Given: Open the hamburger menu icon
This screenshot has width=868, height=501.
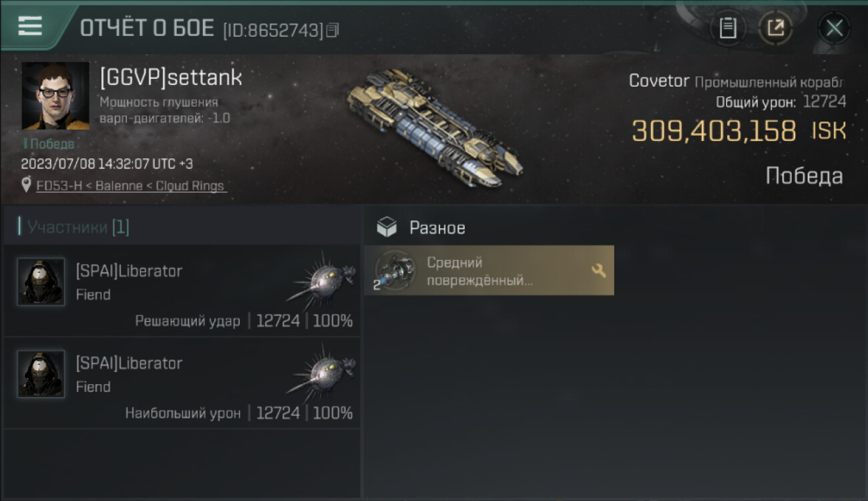Looking at the screenshot, I should [30, 26].
